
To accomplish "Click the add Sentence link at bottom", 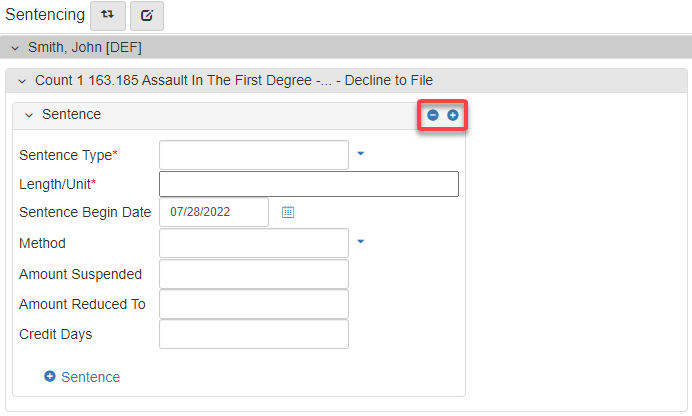I will point(82,377).
